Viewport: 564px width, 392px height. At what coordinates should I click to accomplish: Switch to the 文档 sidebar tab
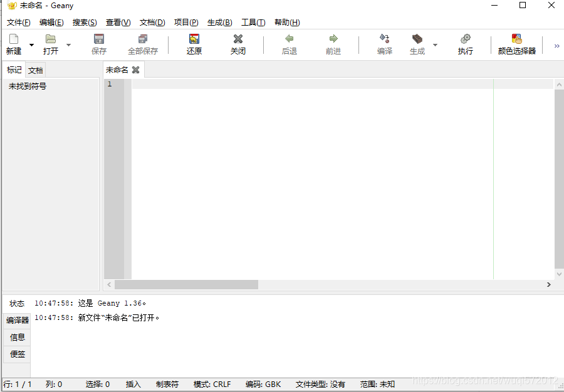pyautogui.click(x=36, y=70)
